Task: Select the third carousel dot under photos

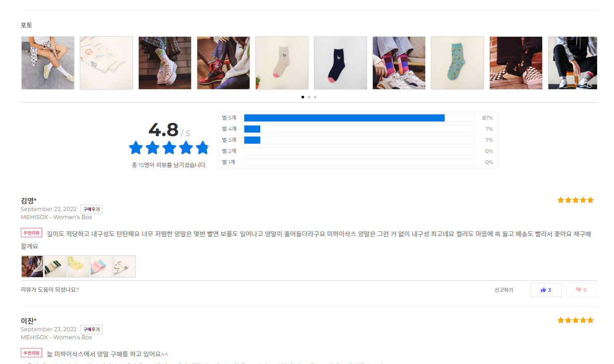Action: point(315,97)
